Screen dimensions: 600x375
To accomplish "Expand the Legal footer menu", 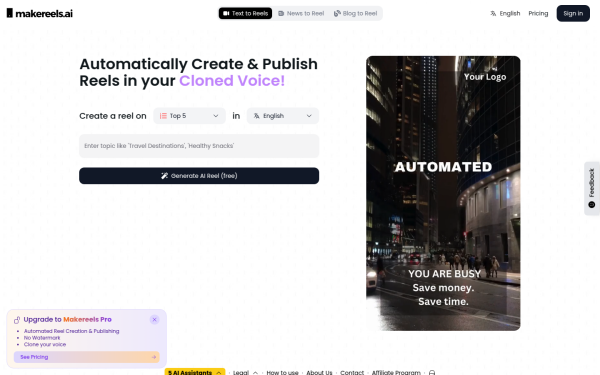I will (245, 372).
